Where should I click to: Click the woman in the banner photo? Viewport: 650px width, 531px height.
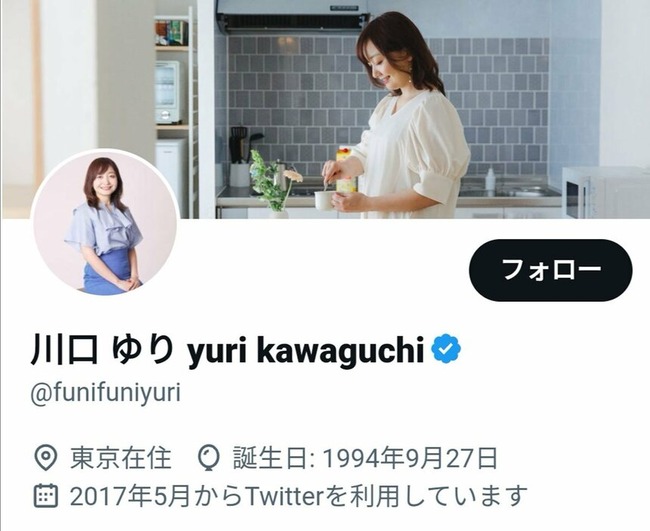tap(399, 115)
